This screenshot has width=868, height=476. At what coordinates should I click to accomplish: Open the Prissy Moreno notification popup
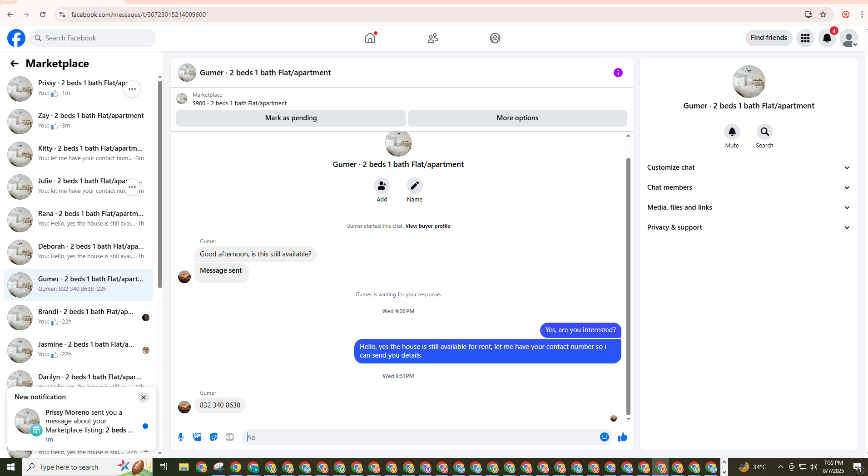(82, 426)
